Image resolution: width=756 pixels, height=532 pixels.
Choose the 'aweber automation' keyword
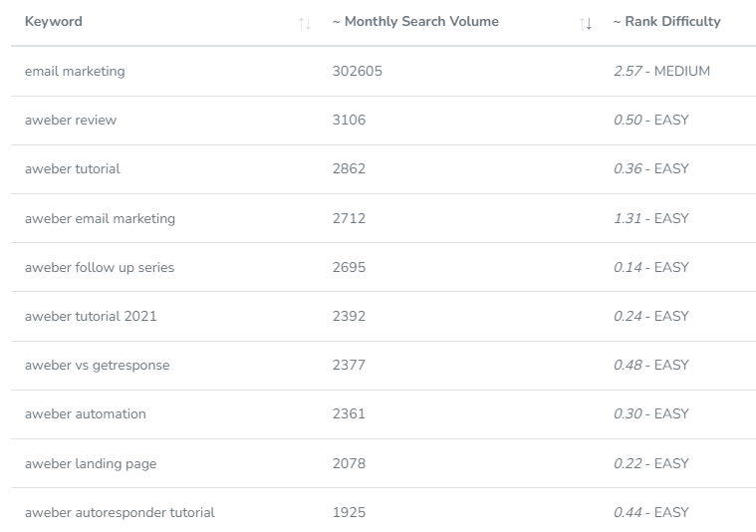click(86, 413)
